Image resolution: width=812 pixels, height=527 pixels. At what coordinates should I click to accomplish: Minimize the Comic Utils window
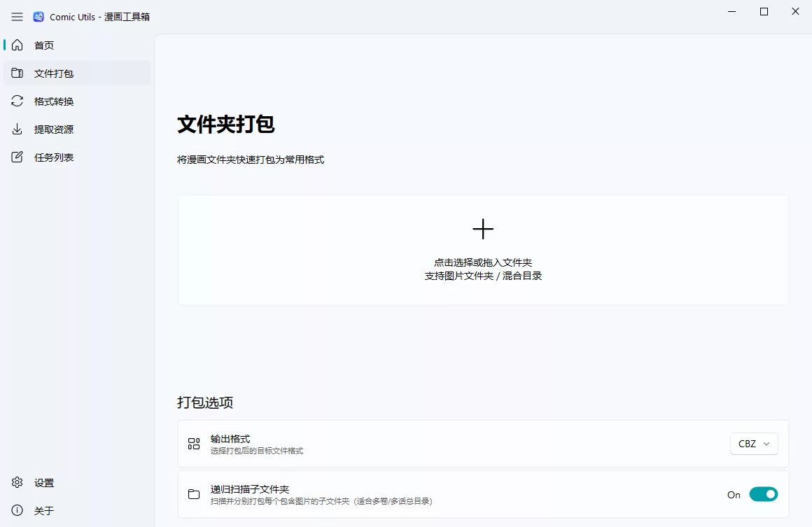(x=731, y=11)
